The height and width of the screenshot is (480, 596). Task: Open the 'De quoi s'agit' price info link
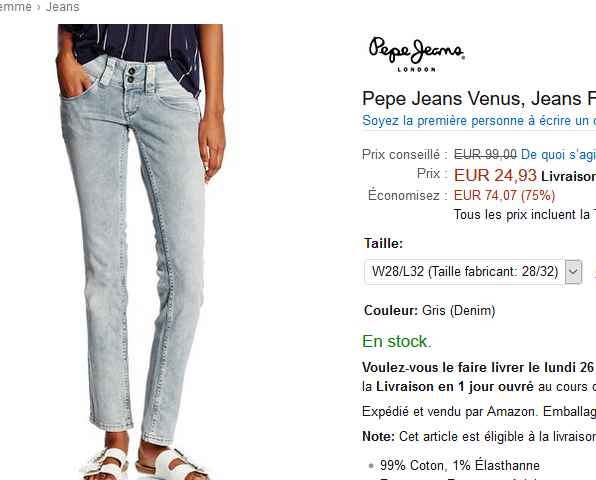tap(558, 154)
